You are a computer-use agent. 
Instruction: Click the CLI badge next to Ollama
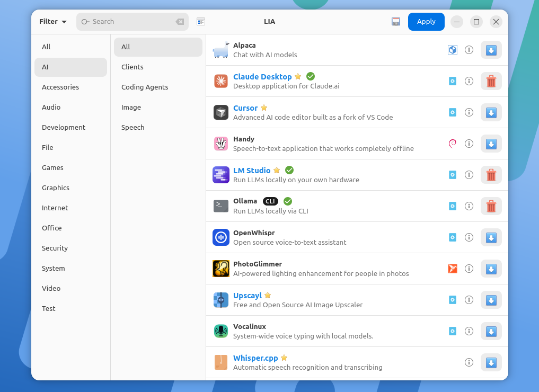(270, 201)
